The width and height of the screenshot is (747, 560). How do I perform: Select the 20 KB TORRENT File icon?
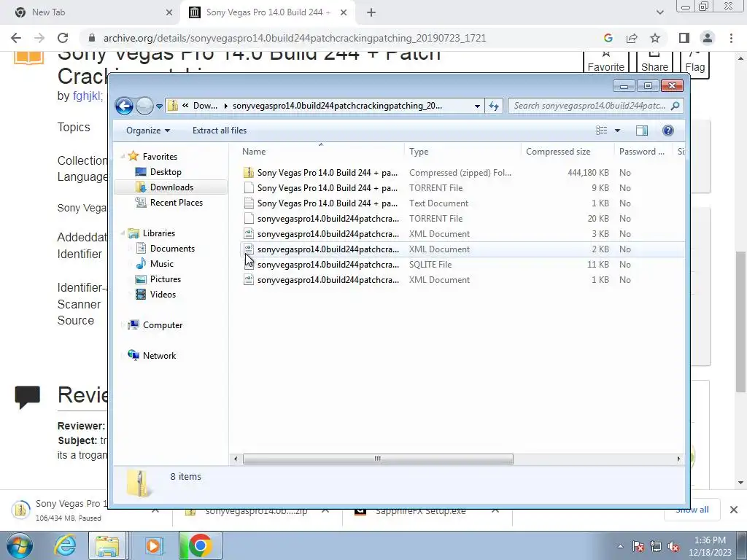248,218
